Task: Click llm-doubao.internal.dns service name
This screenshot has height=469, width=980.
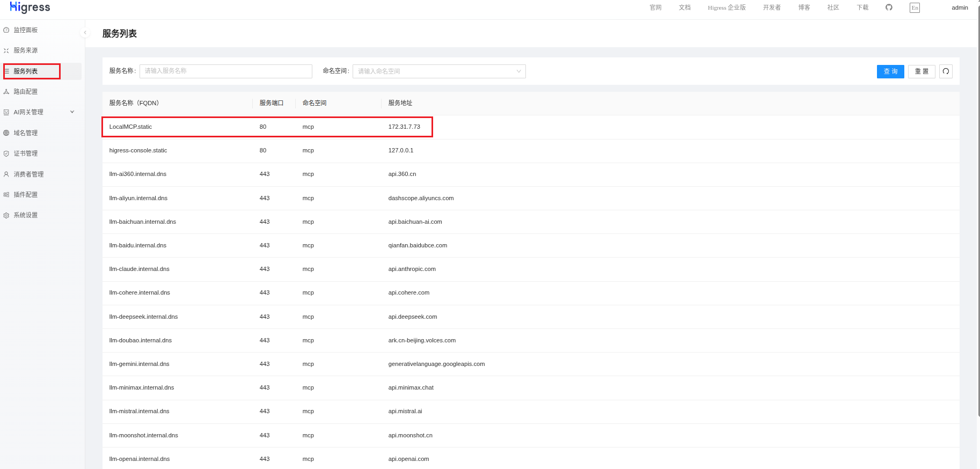Action: pyautogui.click(x=141, y=340)
